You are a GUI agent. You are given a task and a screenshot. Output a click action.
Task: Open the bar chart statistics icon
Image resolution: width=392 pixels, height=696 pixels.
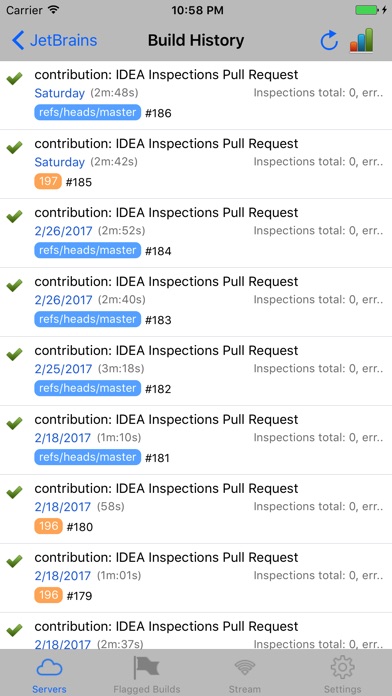click(x=361, y=40)
